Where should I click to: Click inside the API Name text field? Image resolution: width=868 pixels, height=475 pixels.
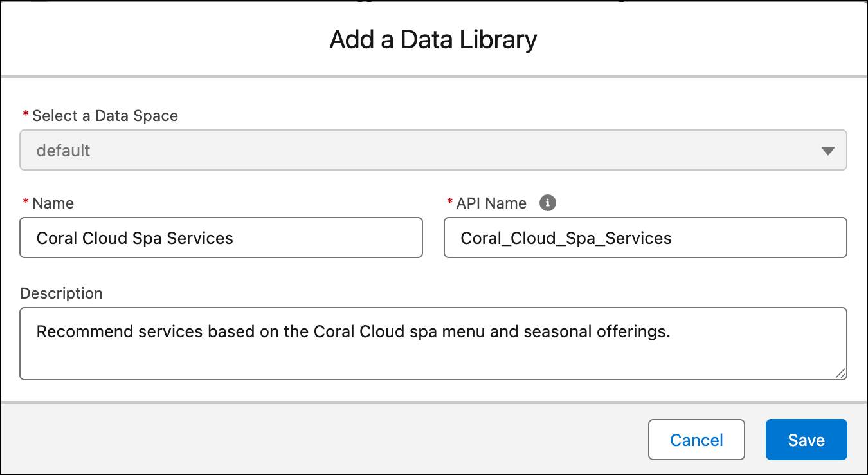coord(645,237)
